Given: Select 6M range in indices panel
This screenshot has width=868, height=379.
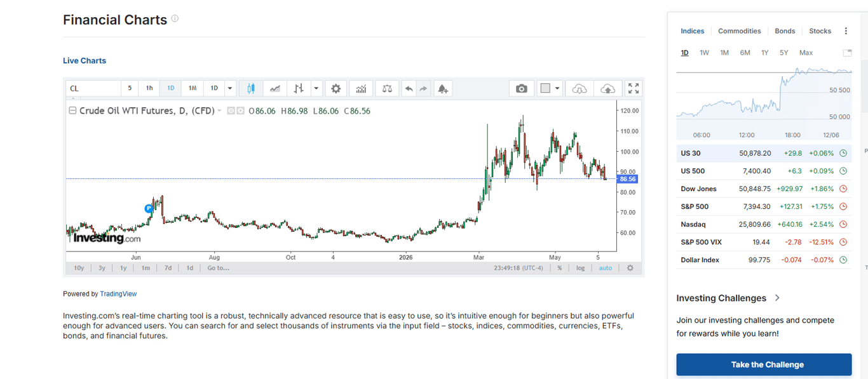Looking at the screenshot, I should click(745, 53).
